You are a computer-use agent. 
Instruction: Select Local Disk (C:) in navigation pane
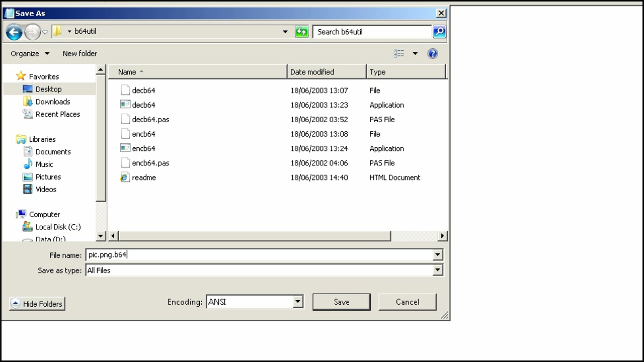58,227
